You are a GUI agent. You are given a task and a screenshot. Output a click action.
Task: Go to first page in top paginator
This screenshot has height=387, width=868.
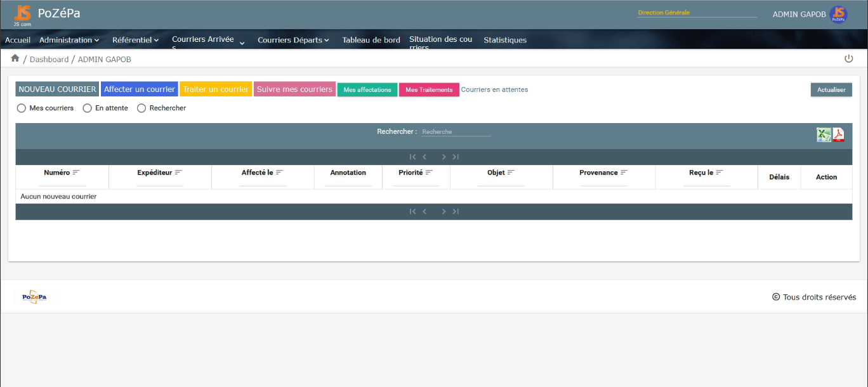pos(412,157)
